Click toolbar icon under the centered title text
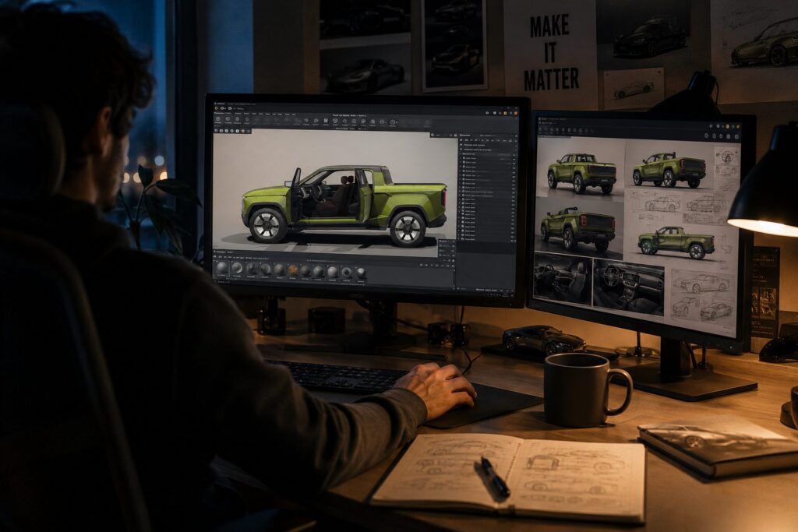 tap(344, 121)
